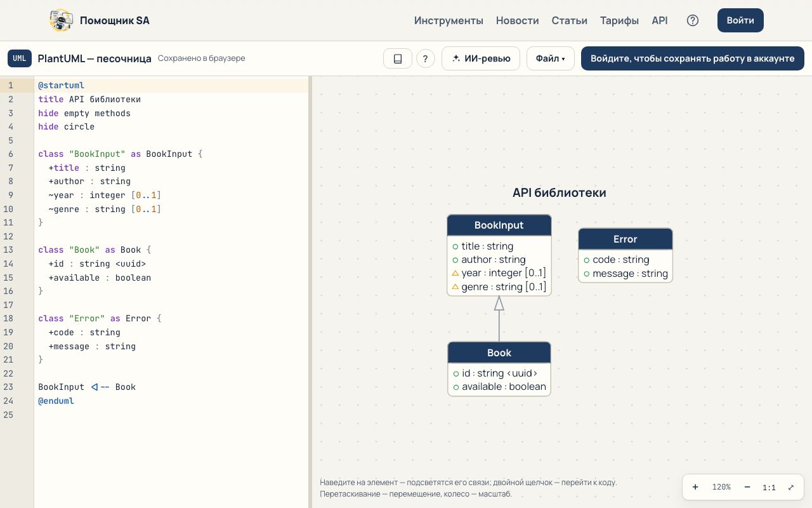The height and width of the screenshot is (508, 812).
Task: Zoom out with the minus button
Action: click(x=747, y=487)
